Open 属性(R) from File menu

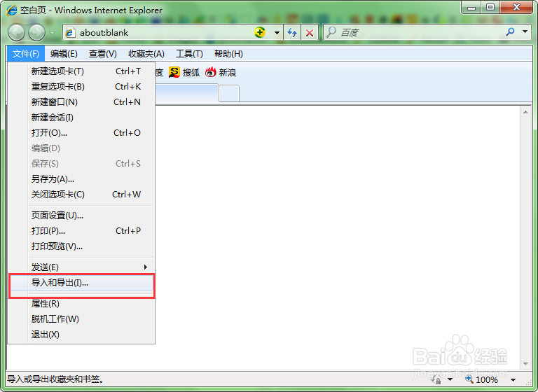click(x=81, y=304)
